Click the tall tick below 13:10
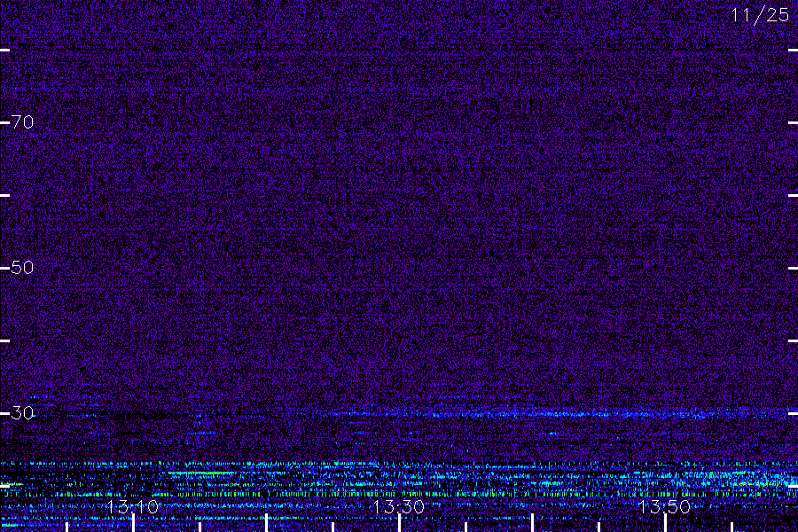 [x=134, y=523]
